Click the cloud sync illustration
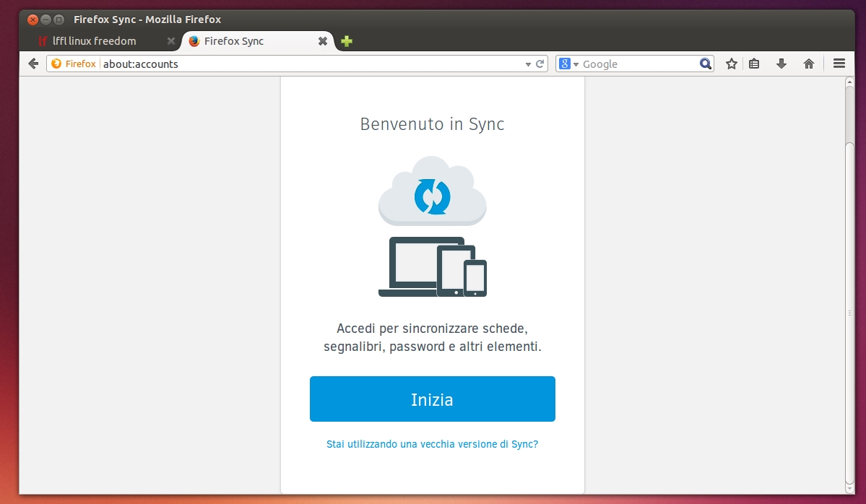The height and width of the screenshot is (504, 866). [433, 191]
